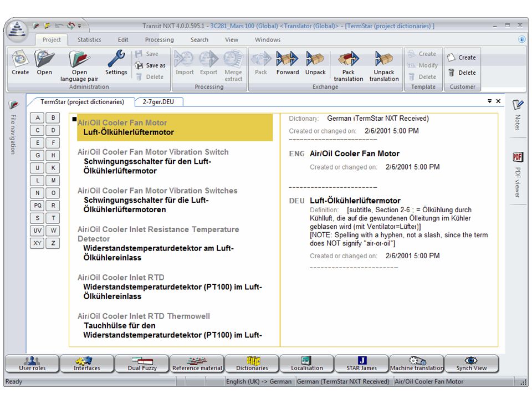Close the current document tab with X
The height and width of the screenshot is (399, 532).
[498, 101]
